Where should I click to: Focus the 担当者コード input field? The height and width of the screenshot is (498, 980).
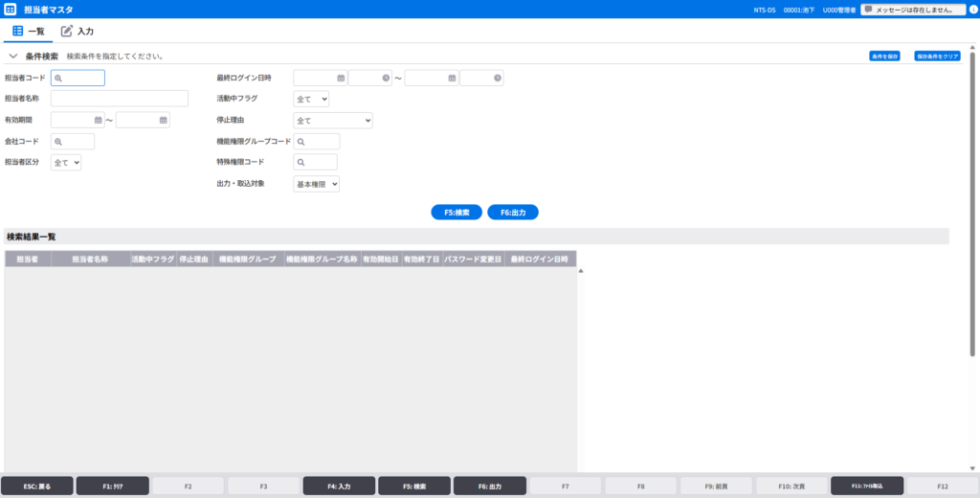click(x=78, y=78)
